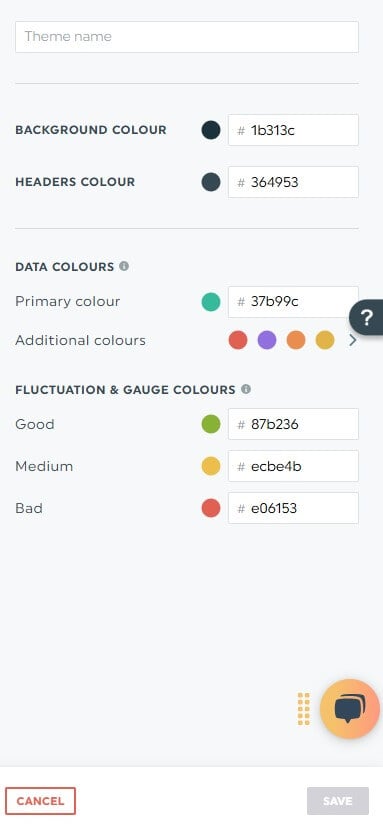The width and height of the screenshot is (383, 824).
Task: Open the Headers Colour swatch
Action: (211, 182)
